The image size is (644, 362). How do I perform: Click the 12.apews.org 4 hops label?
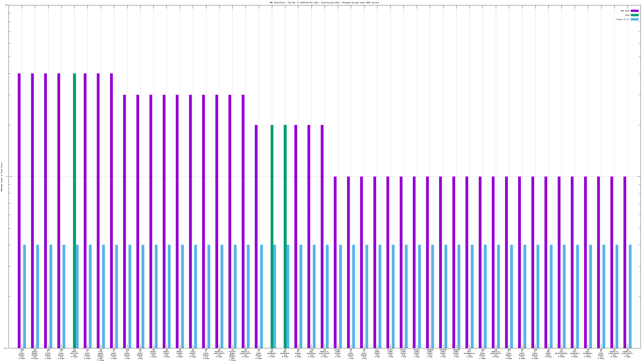pos(298,353)
